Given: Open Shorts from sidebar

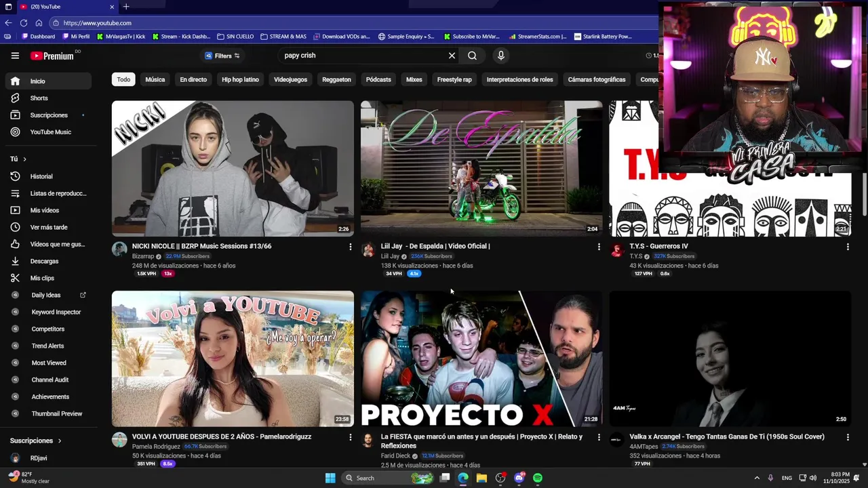Looking at the screenshot, I should click(x=47, y=98).
